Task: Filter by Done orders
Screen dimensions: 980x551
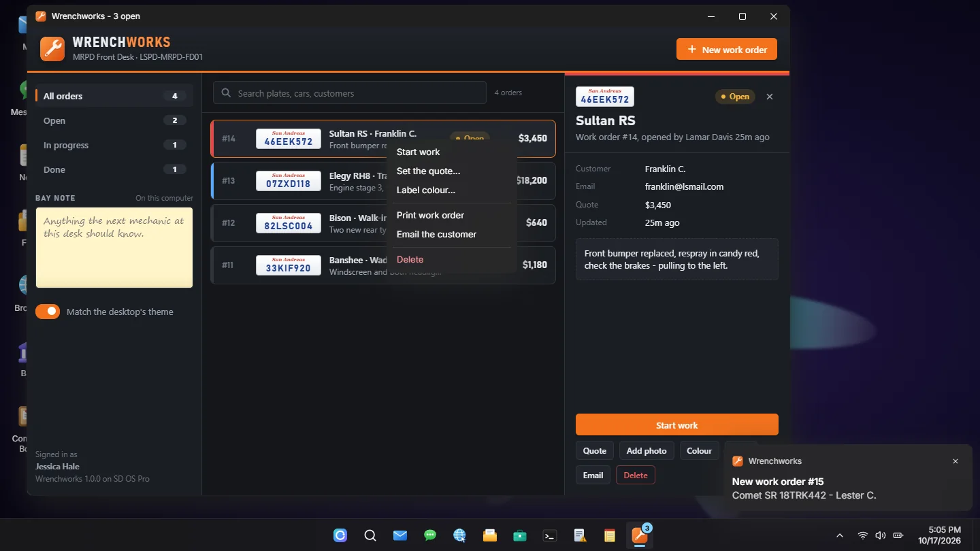Action: (x=114, y=169)
